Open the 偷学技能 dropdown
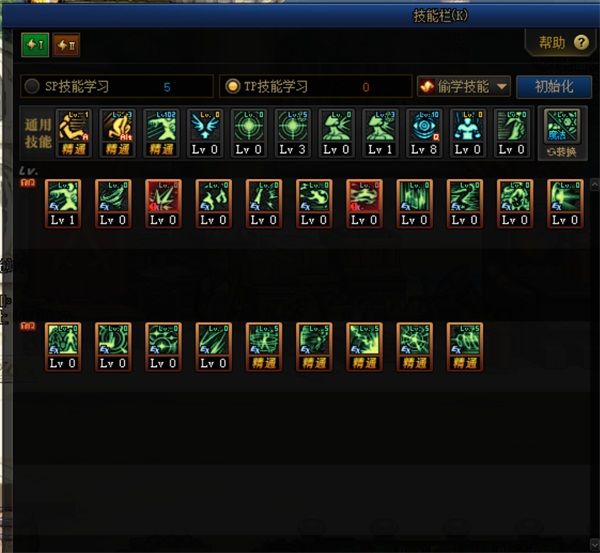Image resolution: width=600 pixels, height=553 pixels. (464, 86)
